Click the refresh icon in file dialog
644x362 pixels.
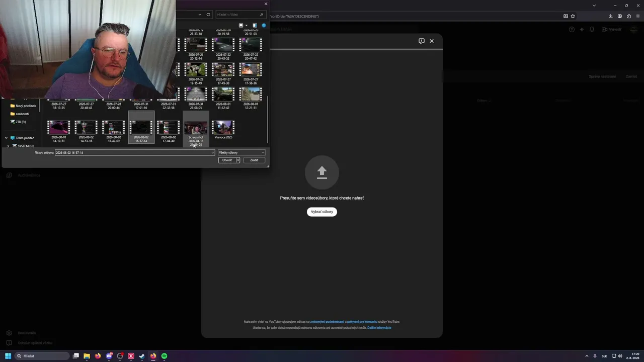point(208,15)
